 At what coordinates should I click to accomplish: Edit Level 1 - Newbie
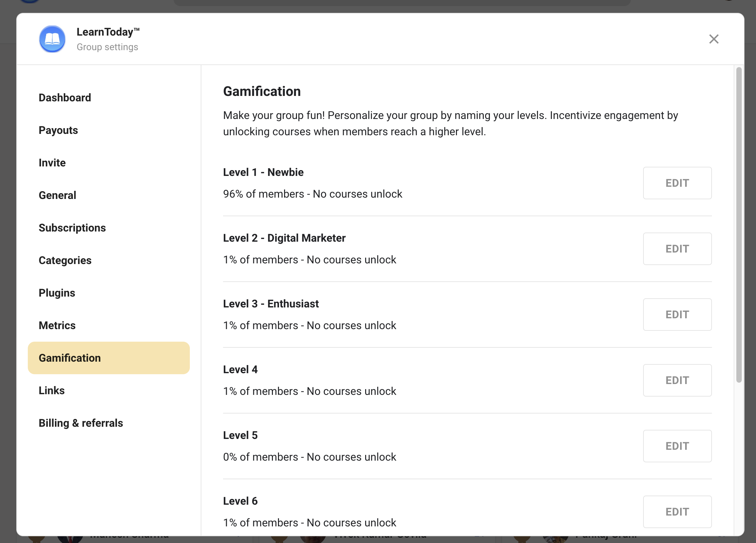677,183
